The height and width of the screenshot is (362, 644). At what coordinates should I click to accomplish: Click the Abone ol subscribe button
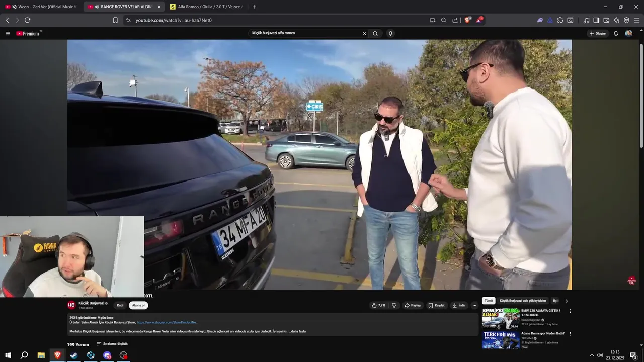click(138, 305)
